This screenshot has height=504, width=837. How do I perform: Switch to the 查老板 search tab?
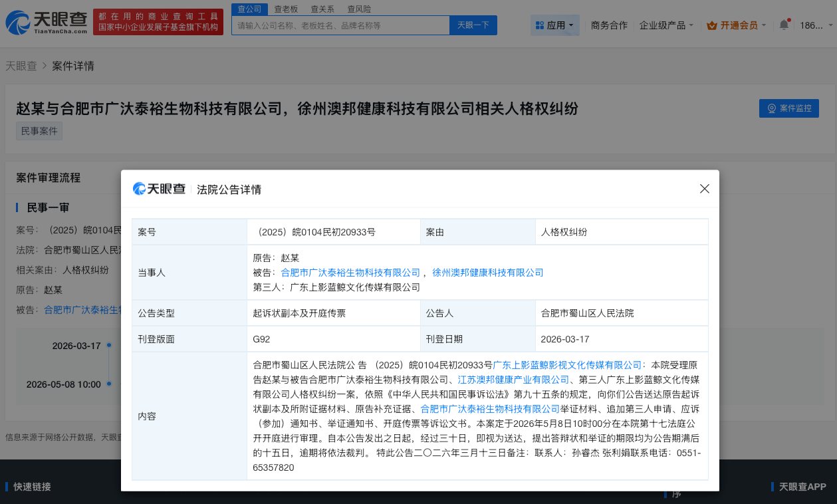[285, 9]
